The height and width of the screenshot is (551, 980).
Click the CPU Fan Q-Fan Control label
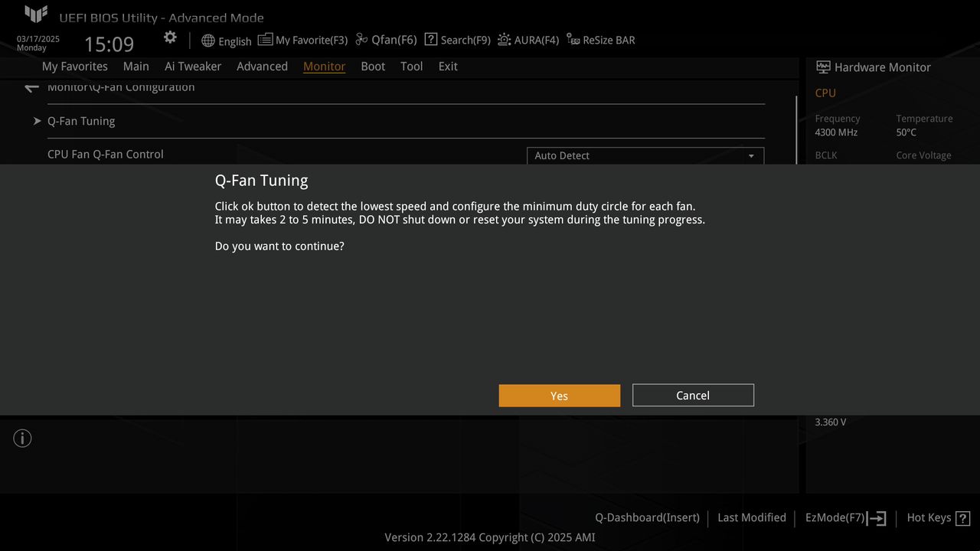click(x=106, y=155)
